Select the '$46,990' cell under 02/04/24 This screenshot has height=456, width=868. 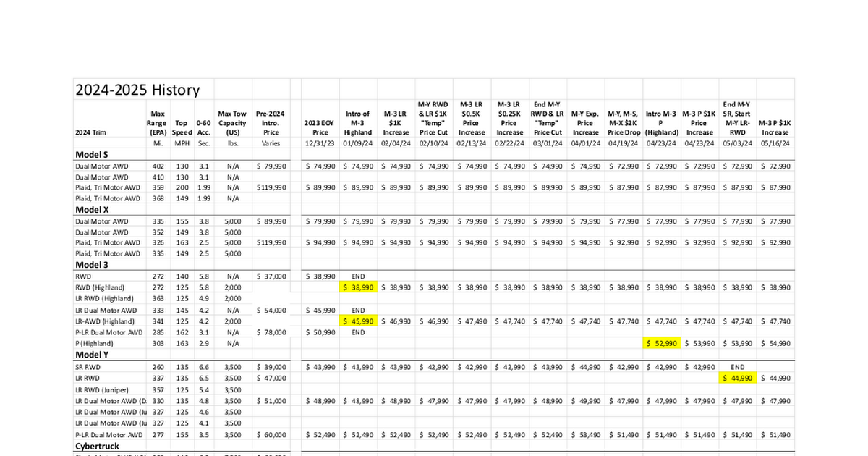point(396,321)
